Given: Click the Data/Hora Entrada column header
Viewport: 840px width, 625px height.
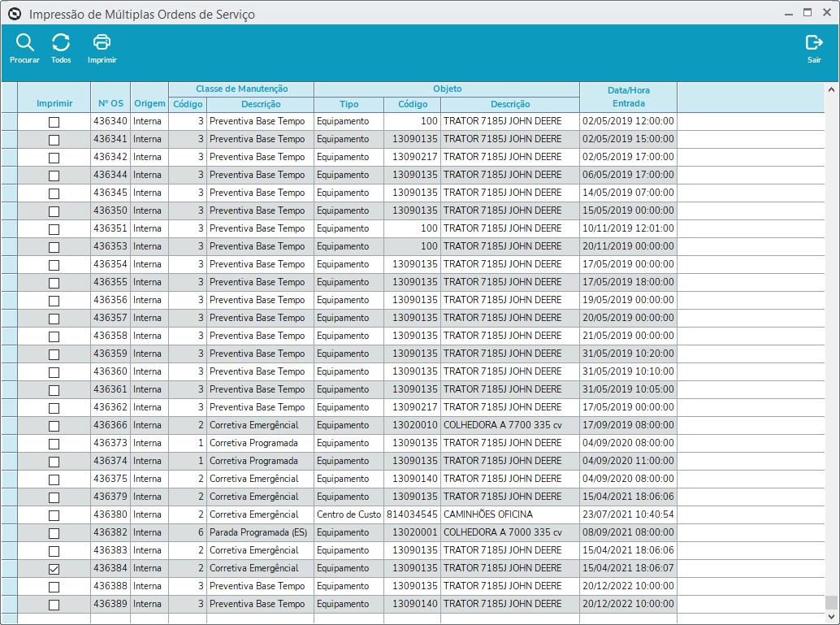Looking at the screenshot, I should click(629, 97).
